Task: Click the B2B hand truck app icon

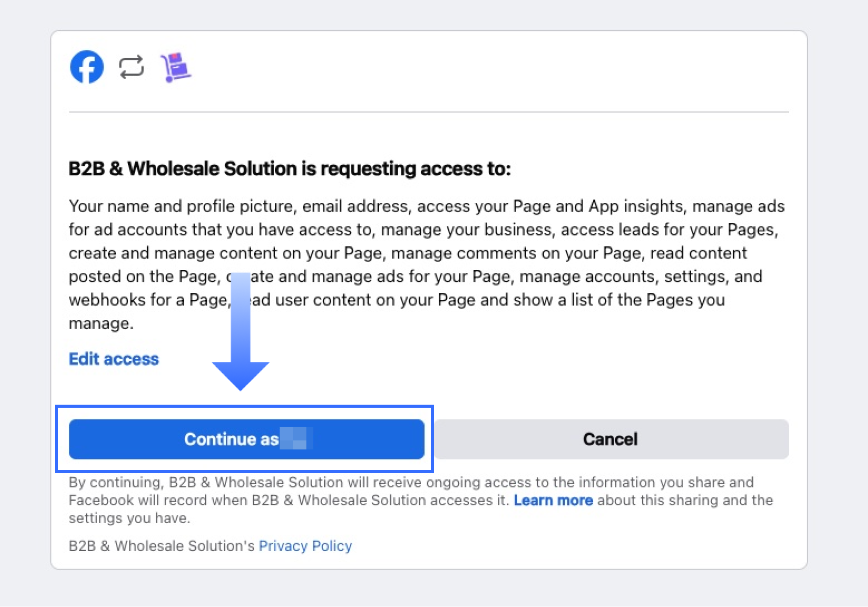Action: click(175, 67)
